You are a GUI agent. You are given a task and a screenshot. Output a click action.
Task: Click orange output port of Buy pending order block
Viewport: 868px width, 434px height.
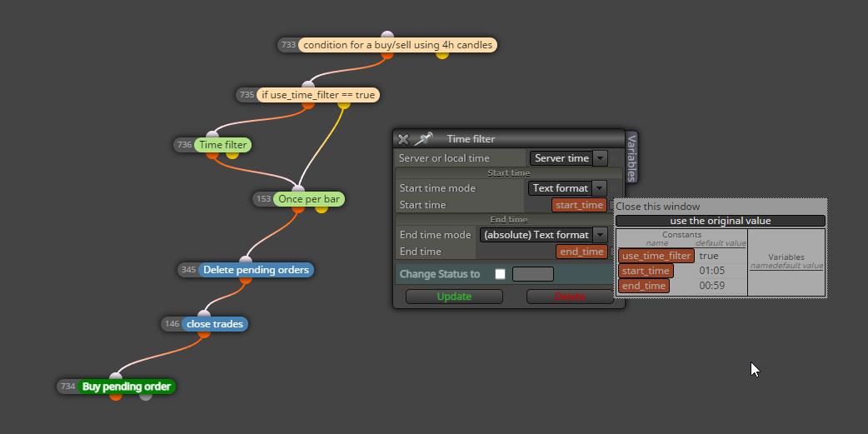tap(116, 396)
